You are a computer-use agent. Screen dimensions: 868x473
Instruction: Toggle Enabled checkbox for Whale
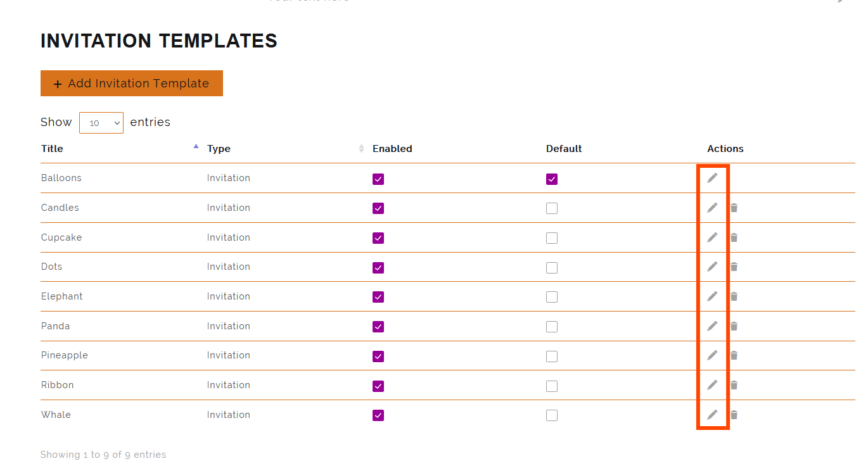[378, 415]
